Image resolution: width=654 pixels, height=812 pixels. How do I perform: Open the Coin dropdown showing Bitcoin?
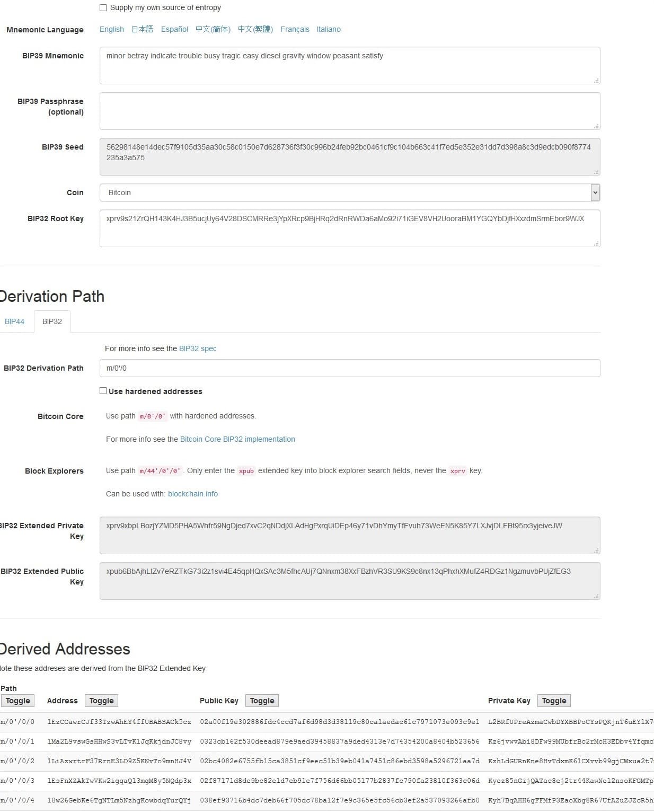click(x=350, y=193)
